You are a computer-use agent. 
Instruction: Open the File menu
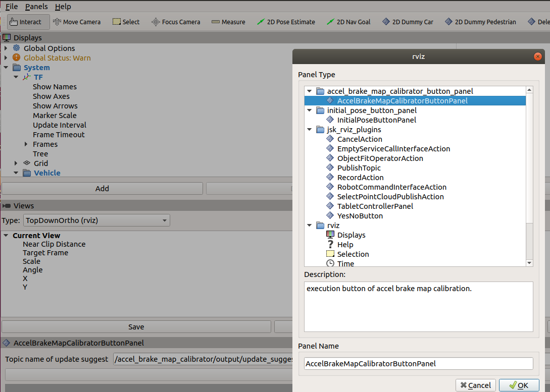click(11, 7)
